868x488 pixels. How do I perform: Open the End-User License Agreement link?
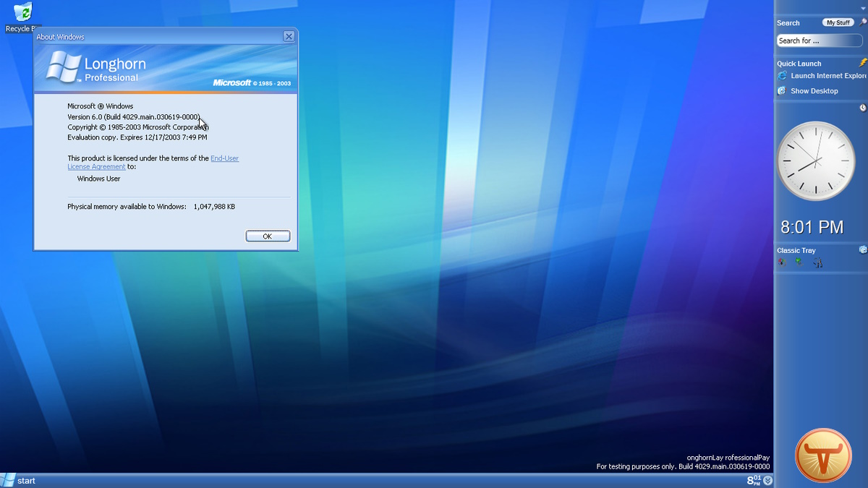pos(153,163)
